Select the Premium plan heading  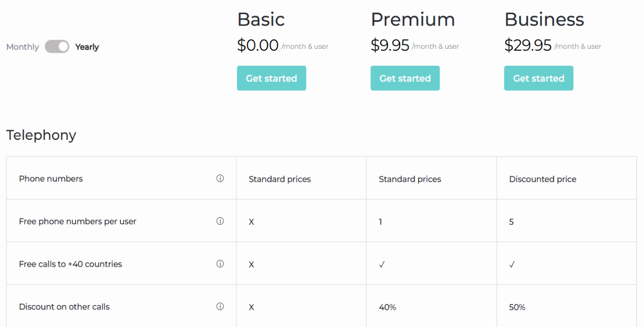click(x=413, y=20)
